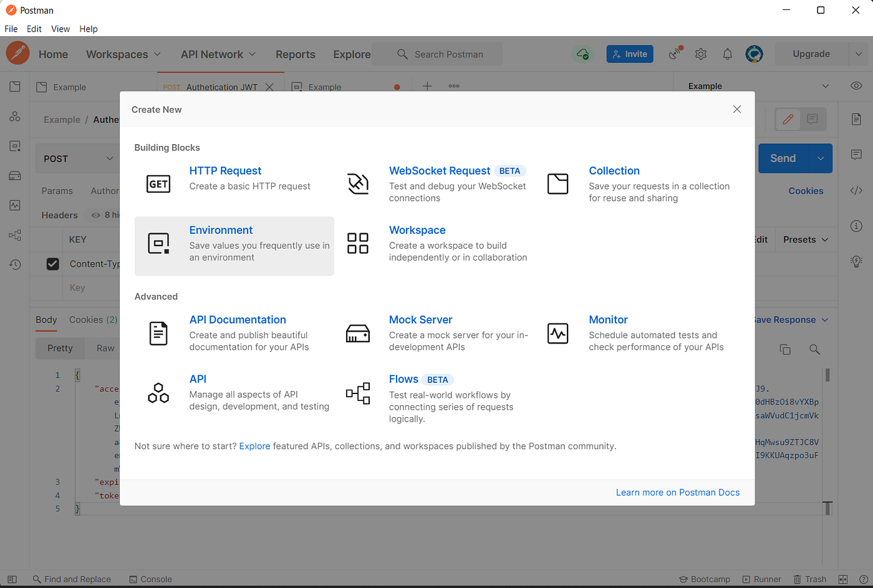
Task: Click the Search Postman field
Action: pos(437,54)
